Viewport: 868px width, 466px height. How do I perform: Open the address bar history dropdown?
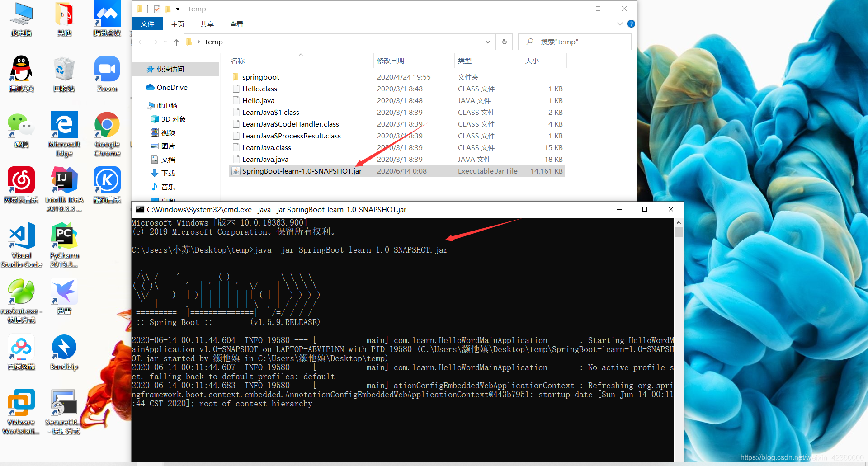click(x=487, y=42)
